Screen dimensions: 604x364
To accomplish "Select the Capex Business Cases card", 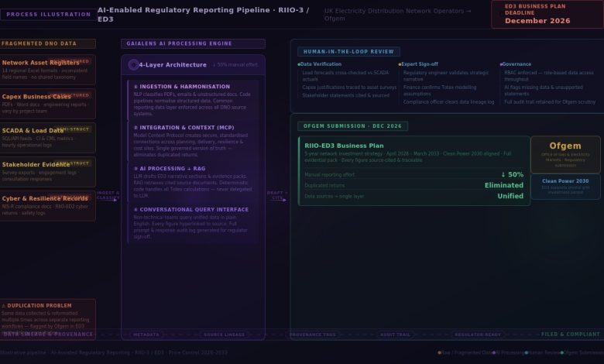I will click(x=48, y=103).
